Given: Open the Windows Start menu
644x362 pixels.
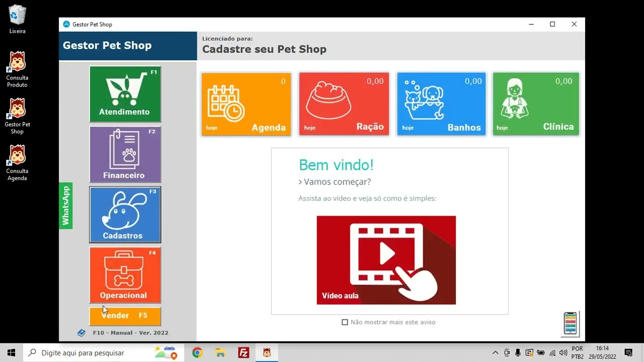Looking at the screenshot, I should coord(11,353).
